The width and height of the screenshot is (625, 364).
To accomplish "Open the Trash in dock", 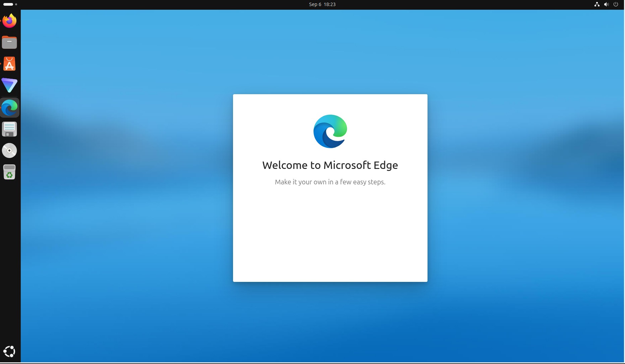I will coord(9,172).
